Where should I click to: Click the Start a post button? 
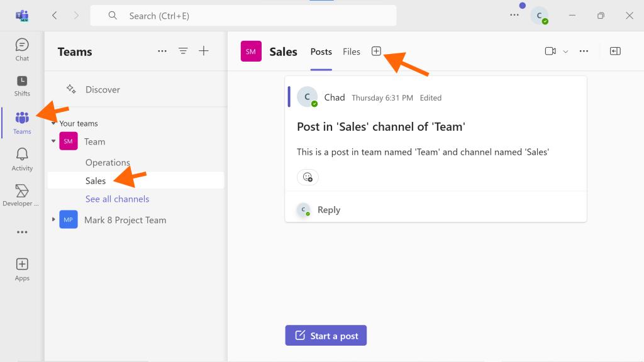(326, 336)
